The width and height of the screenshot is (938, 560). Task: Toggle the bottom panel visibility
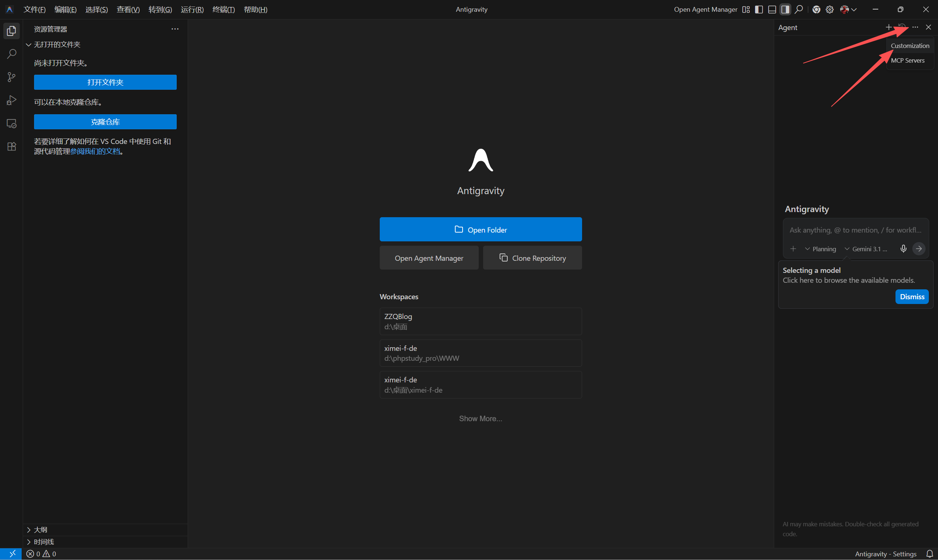[772, 10]
